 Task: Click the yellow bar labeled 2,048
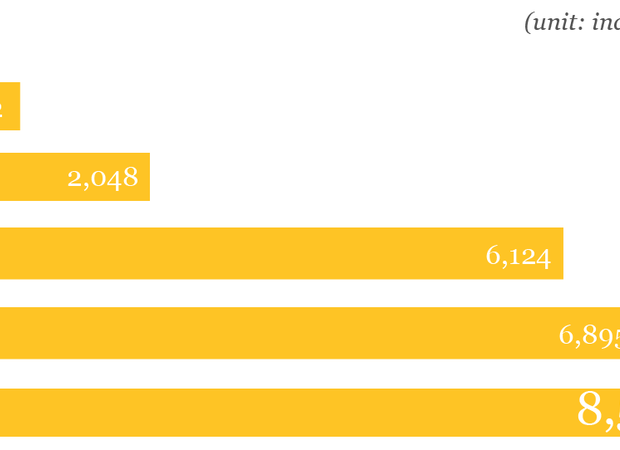[x=30, y=177]
